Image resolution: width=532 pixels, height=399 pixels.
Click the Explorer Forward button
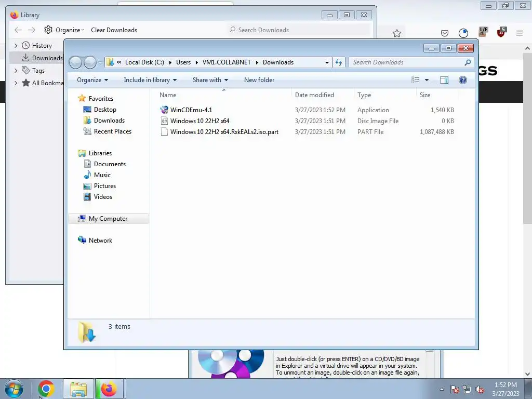point(90,62)
